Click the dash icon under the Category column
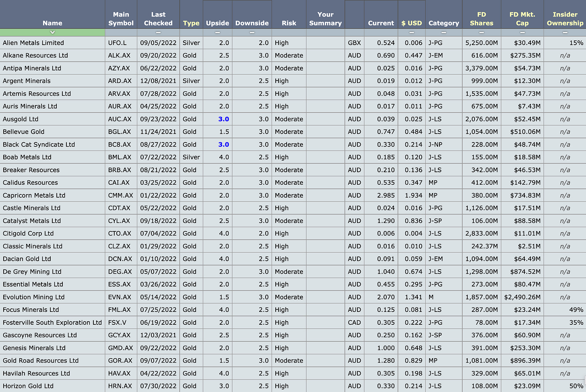 click(x=444, y=32)
